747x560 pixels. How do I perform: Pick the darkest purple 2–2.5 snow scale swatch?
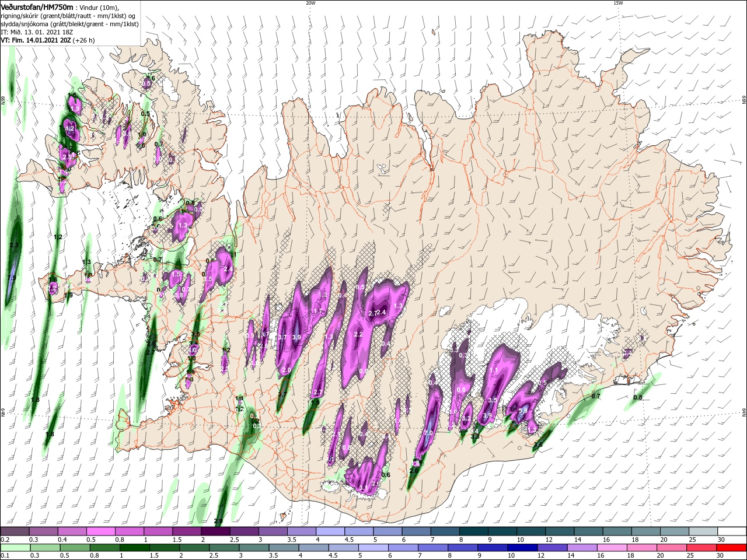point(215,531)
